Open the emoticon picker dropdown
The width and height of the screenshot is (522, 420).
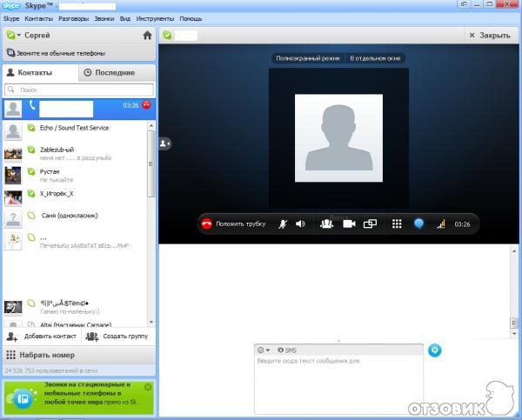coord(263,350)
